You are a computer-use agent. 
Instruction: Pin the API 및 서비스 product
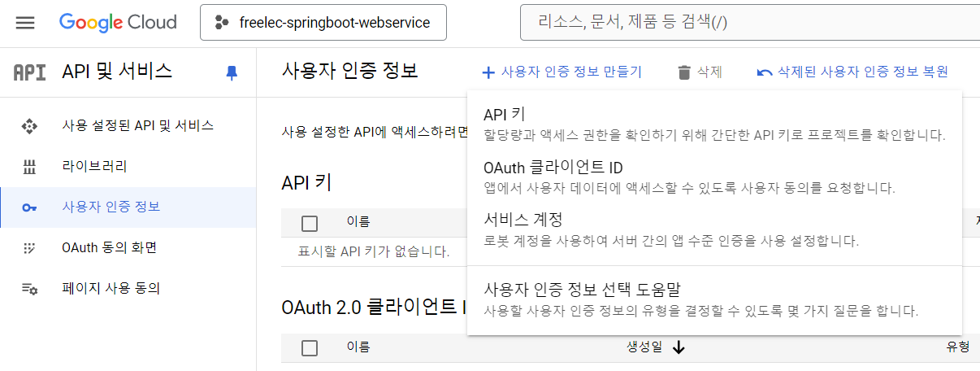click(232, 72)
